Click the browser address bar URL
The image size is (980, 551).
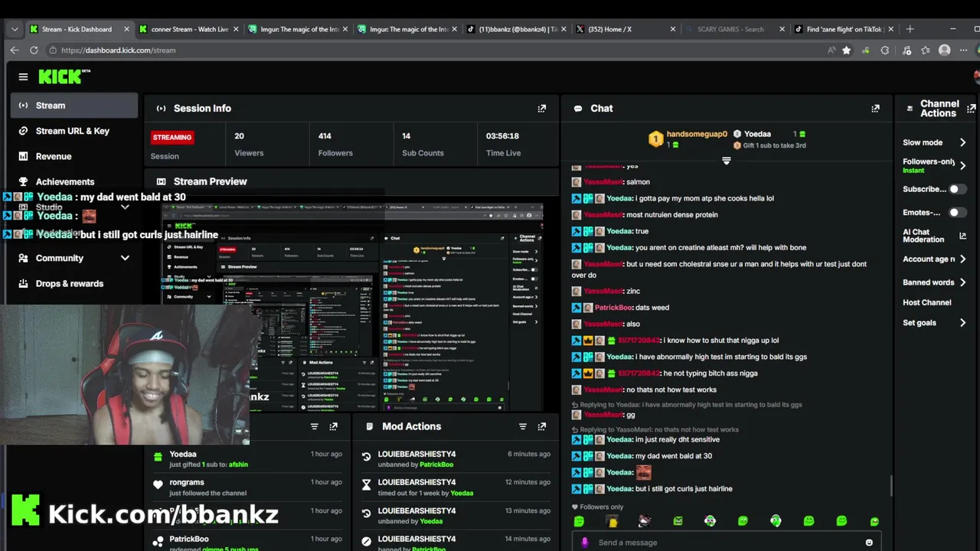pyautogui.click(x=119, y=50)
